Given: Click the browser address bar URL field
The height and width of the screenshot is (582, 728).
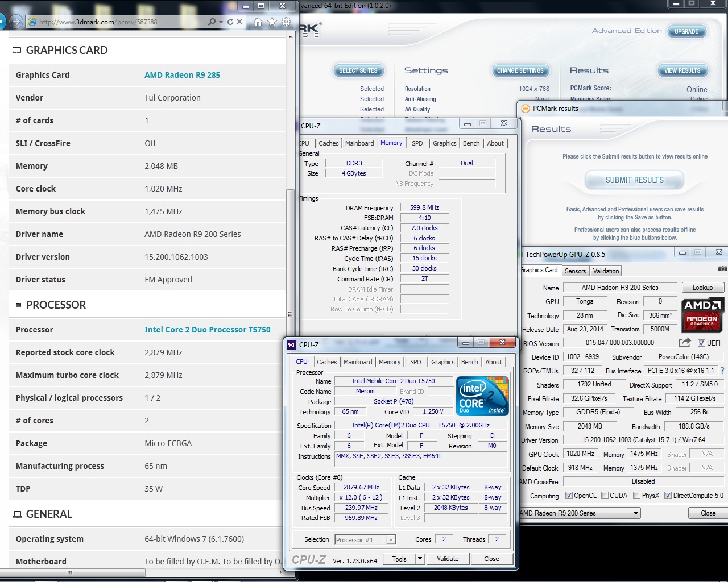Looking at the screenshot, I should pos(119,22).
